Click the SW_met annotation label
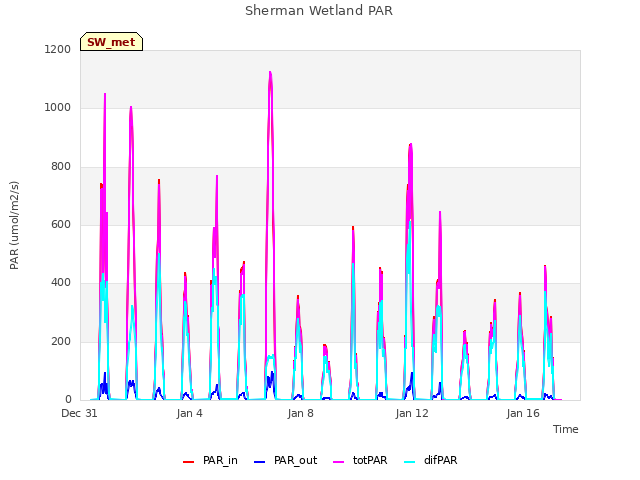640x480 pixels. click(x=111, y=42)
